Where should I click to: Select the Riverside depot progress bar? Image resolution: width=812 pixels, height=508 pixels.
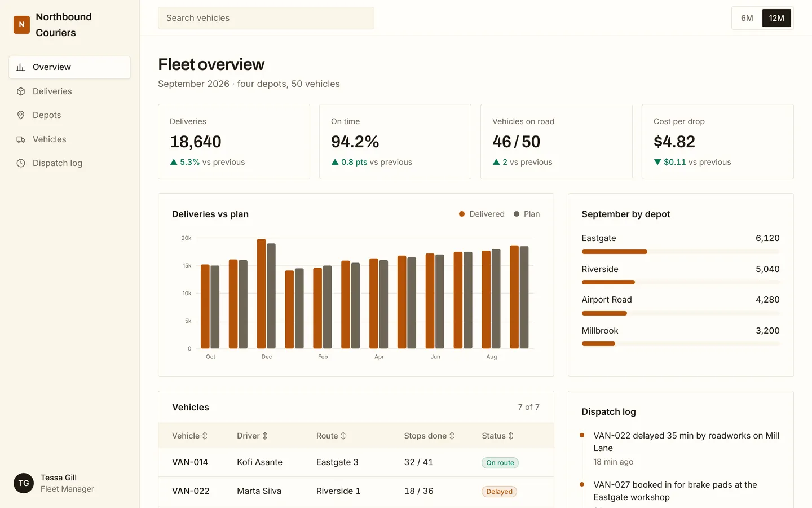click(681, 282)
